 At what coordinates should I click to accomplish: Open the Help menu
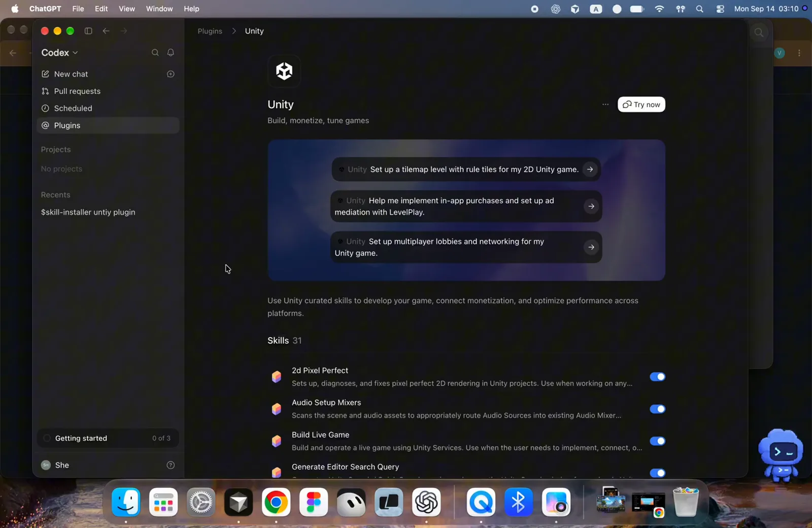[191, 9]
